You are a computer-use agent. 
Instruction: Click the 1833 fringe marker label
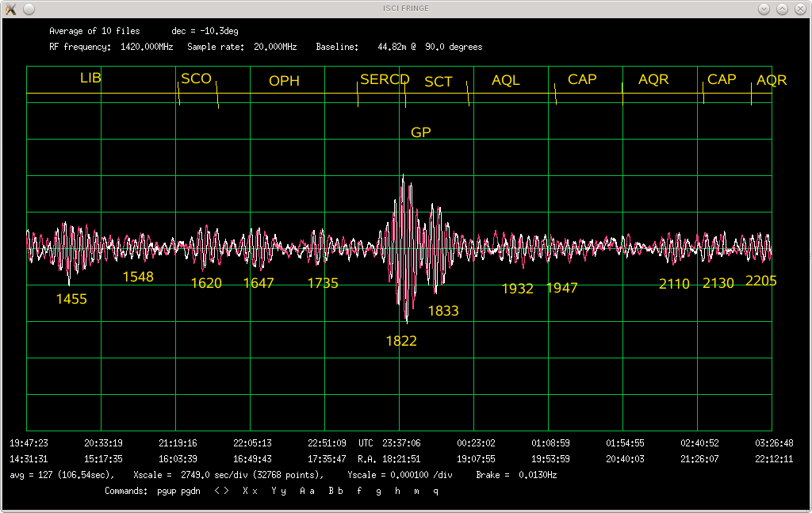tap(443, 311)
